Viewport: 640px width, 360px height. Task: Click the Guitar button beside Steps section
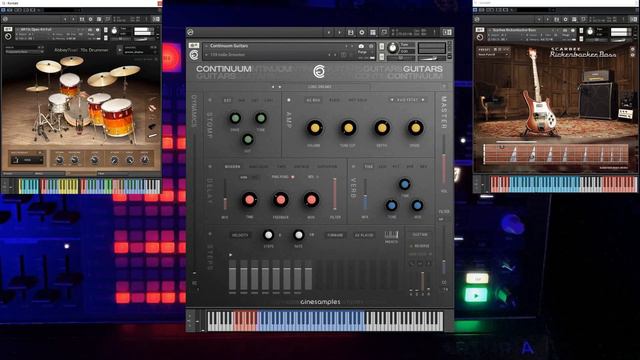tap(420, 235)
